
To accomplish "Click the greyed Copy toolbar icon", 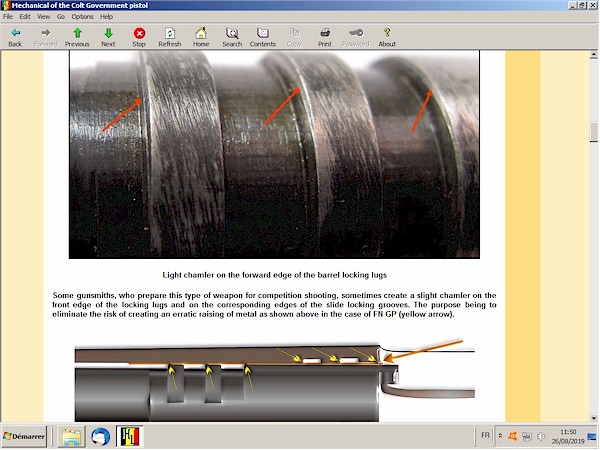I will click(294, 37).
